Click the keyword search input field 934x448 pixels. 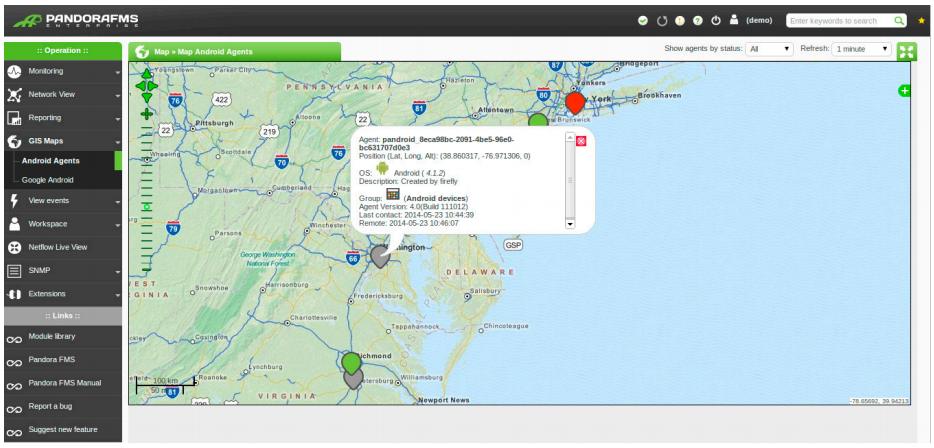(x=839, y=21)
